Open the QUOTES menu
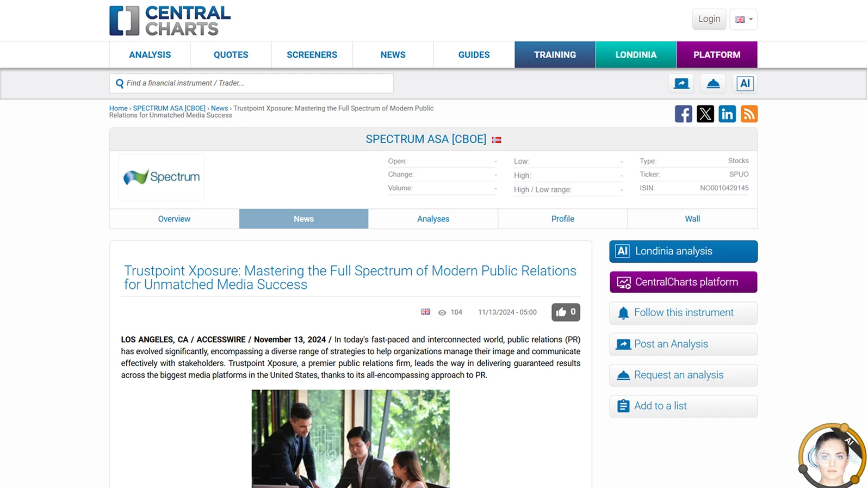 [231, 55]
